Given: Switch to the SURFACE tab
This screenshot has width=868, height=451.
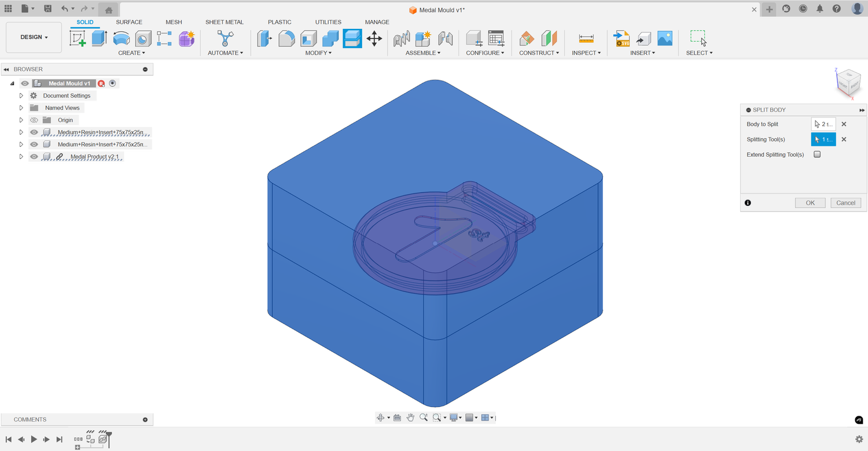Looking at the screenshot, I should pyautogui.click(x=129, y=22).
